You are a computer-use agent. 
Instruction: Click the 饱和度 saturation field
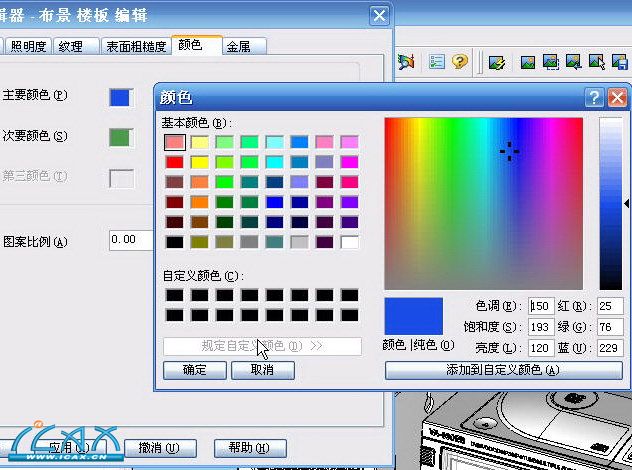pyautogui.click(x=541, y=327)
